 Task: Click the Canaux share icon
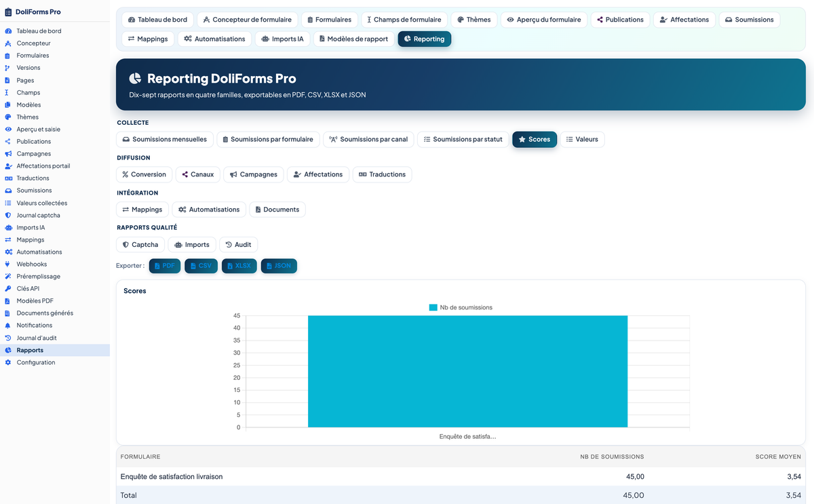click(x=185, y=174)
